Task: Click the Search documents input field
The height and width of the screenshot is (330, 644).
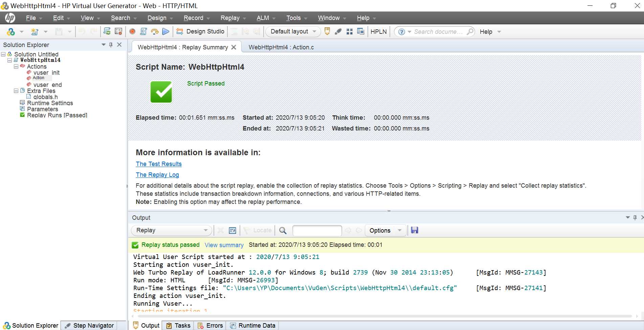Action: [438, 31]
